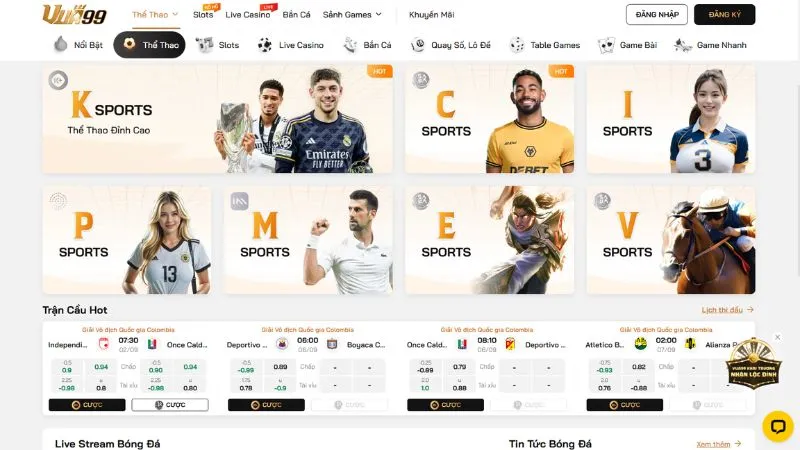Click the Đăng Nhập button

click(657, 14)
